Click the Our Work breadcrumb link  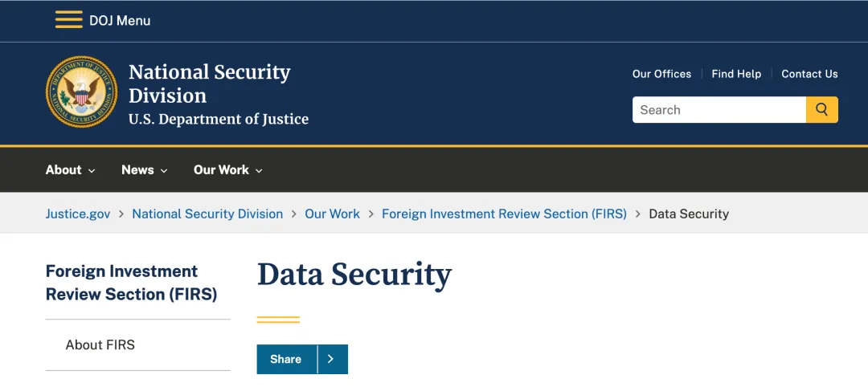pos(332,214)
